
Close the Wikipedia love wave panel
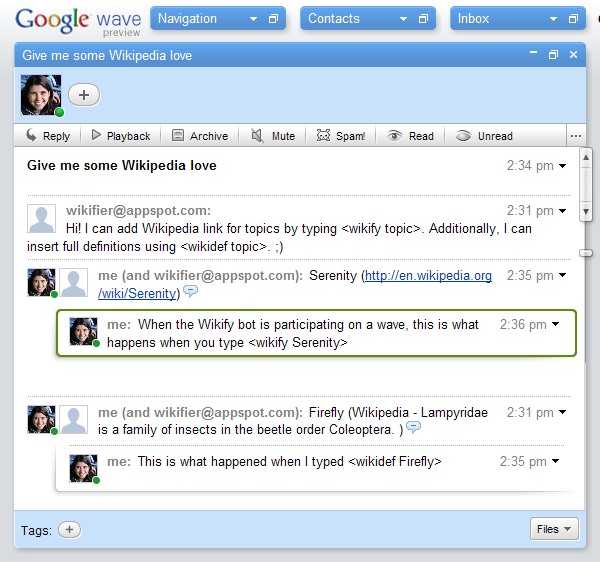point(573,55)
